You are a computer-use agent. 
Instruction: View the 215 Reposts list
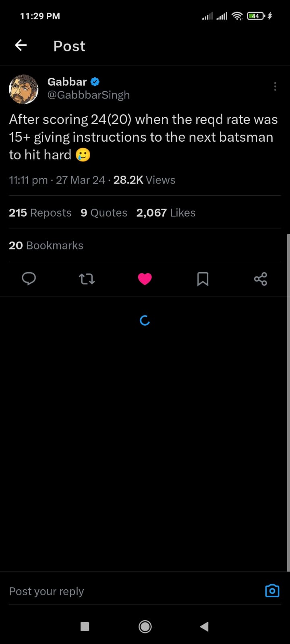(x=40, y=213)
